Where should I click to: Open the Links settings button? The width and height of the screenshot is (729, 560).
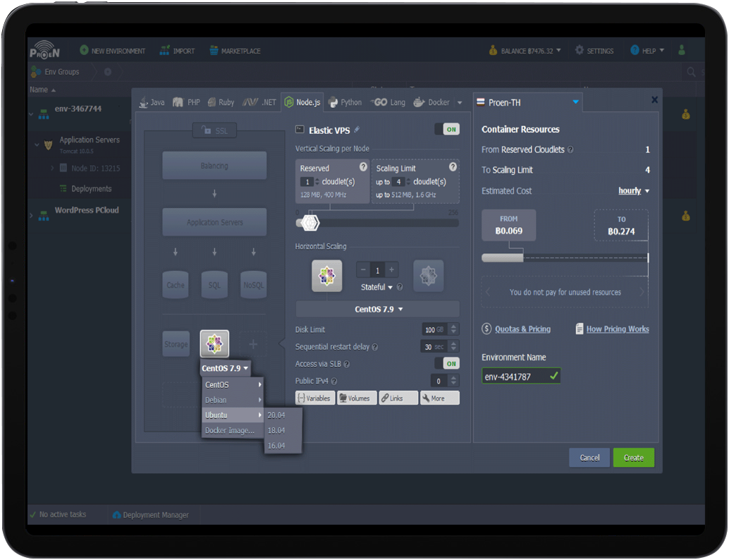[398, 398]
